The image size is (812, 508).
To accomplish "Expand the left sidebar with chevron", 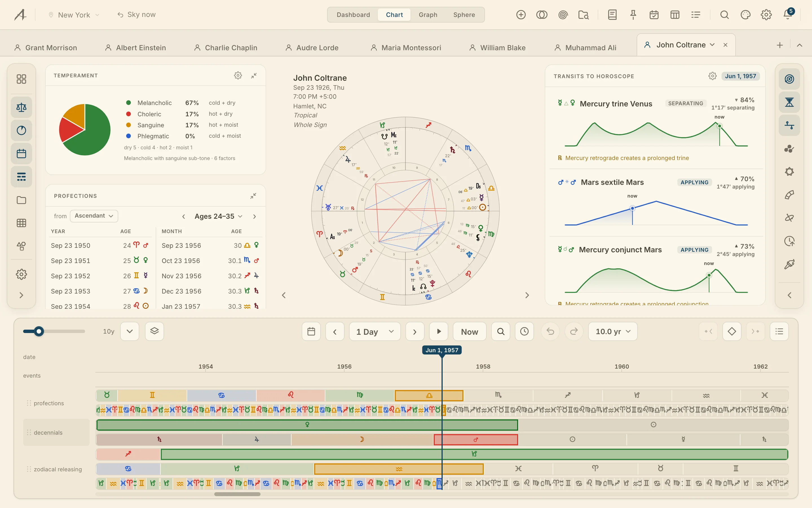I will pos(21,295).
